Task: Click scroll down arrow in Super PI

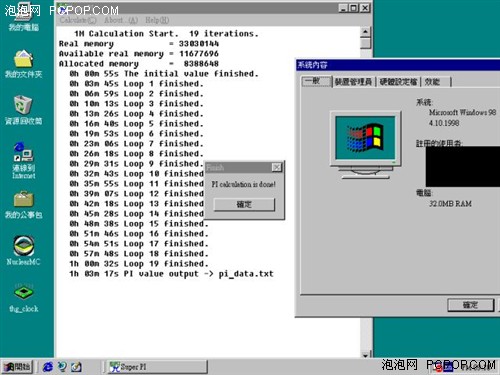Action: click(x=365, y=354)
